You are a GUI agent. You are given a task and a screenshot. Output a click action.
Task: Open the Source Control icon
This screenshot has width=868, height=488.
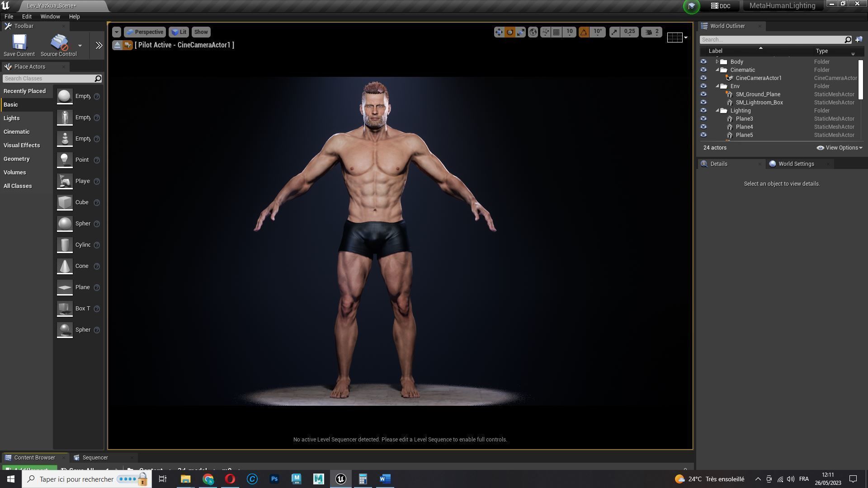point(59,42)
